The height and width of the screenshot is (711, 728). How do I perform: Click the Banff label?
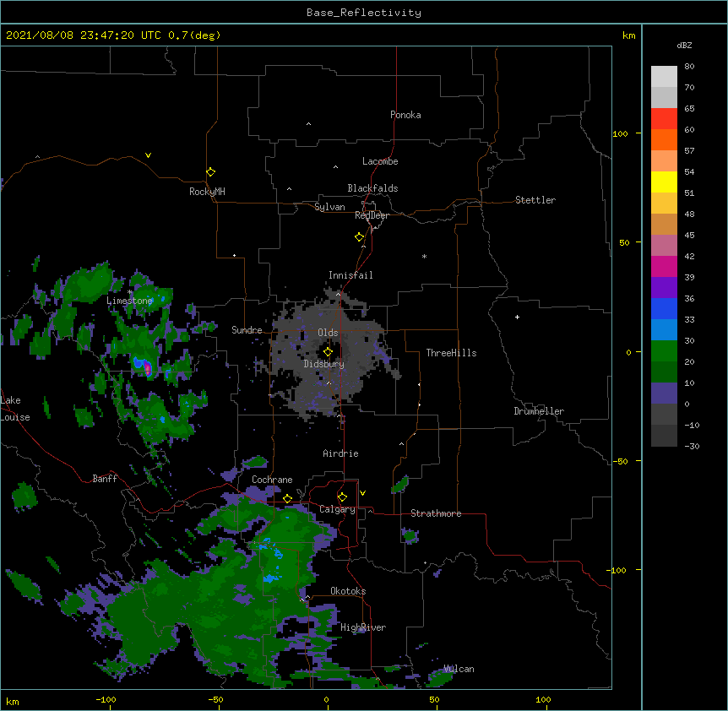click(x=105, y=479)
